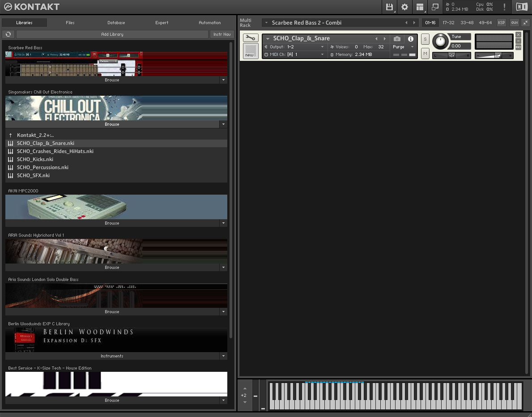
Task: Select SCHO_Kicks.nki file
Action: 116,159
